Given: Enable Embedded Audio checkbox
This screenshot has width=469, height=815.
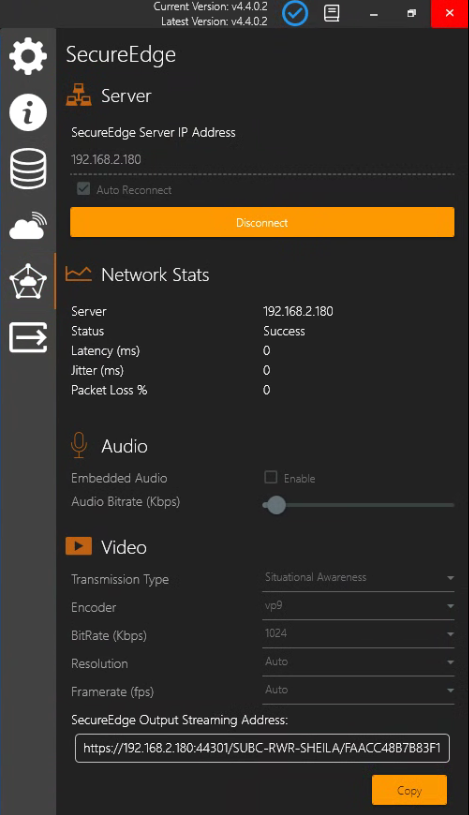Looking at the screenshot, I should [271, 477].
